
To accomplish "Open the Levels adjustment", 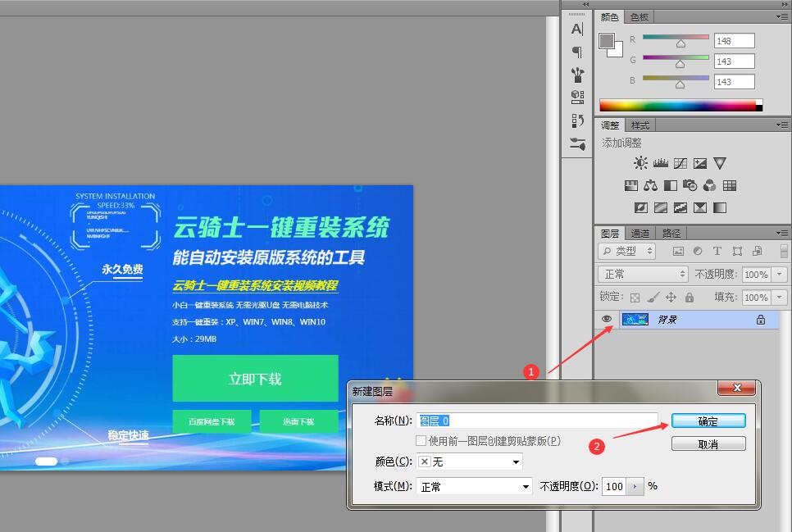I will [661, 162].
